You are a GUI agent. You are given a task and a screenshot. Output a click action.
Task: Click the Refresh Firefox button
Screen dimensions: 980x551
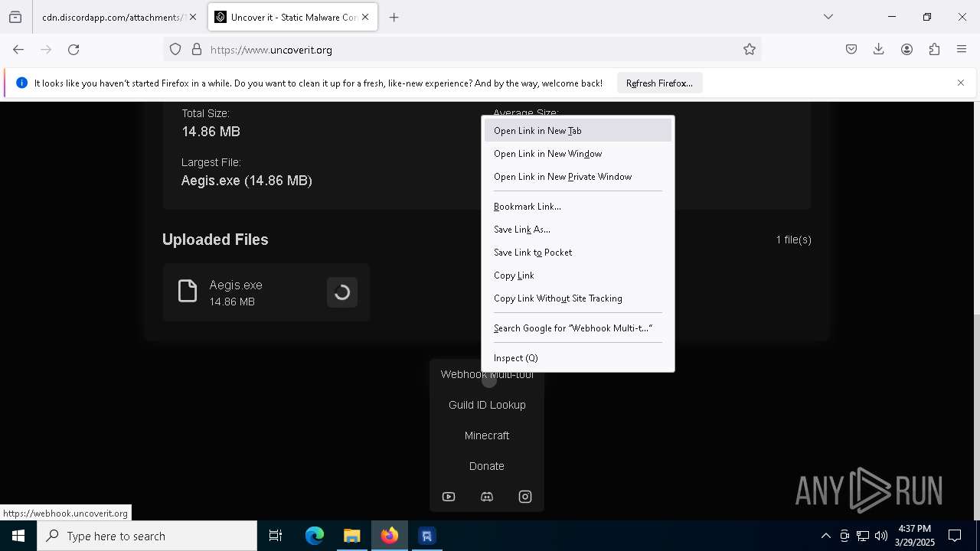659,83
